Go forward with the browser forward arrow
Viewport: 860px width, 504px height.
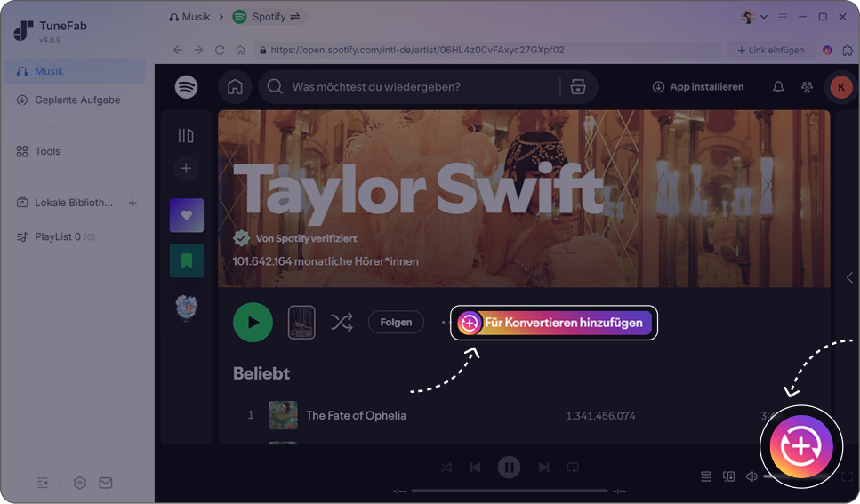(198, 50)
